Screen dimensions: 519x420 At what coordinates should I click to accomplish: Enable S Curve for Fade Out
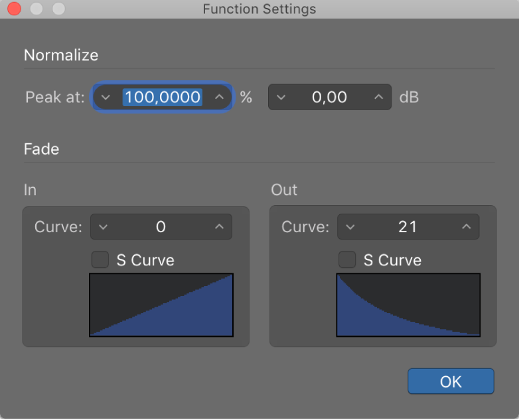pyautogui.click(x=347, y=259)
